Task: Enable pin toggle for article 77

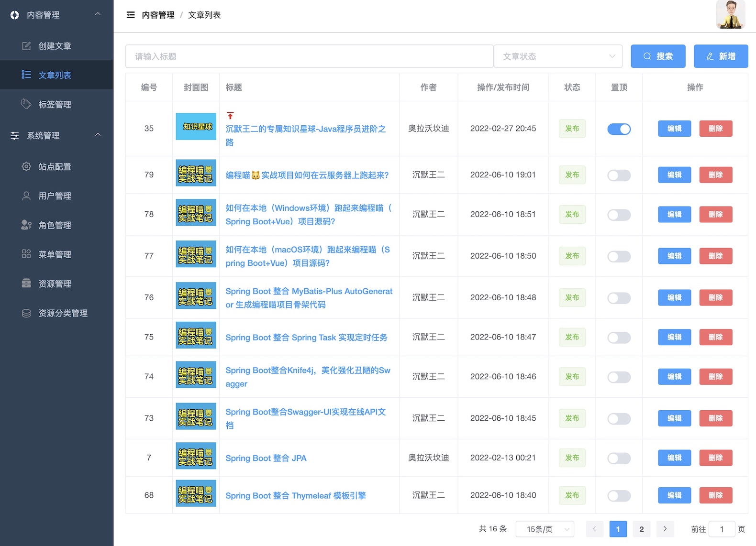Action: [619, 257]
